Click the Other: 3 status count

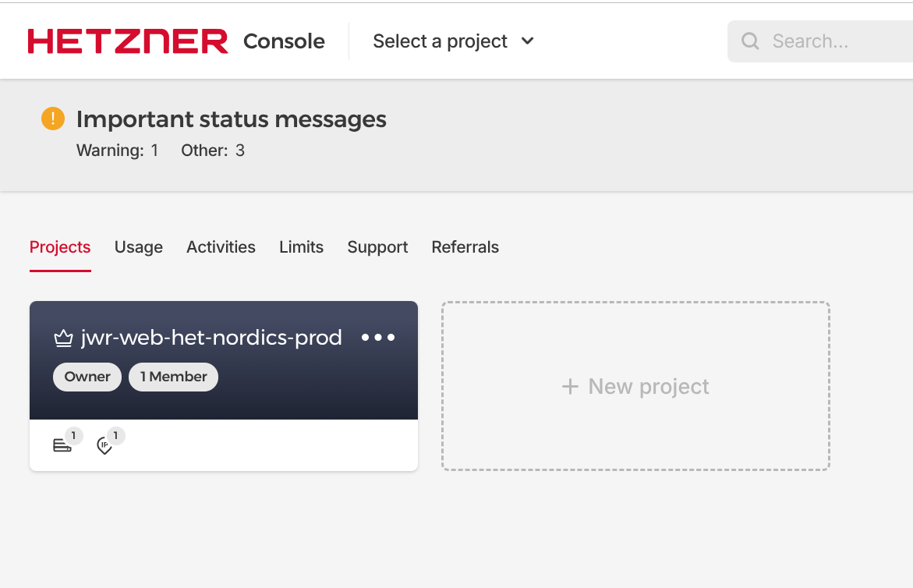213,151
